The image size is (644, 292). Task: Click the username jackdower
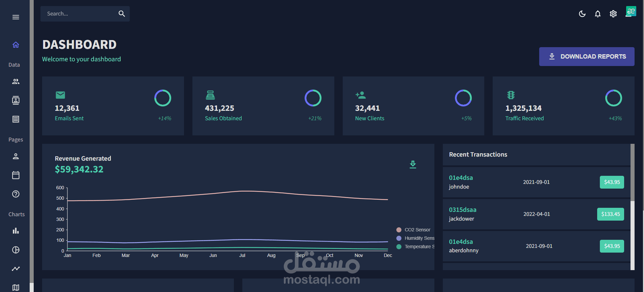click(x=461, y=219)
